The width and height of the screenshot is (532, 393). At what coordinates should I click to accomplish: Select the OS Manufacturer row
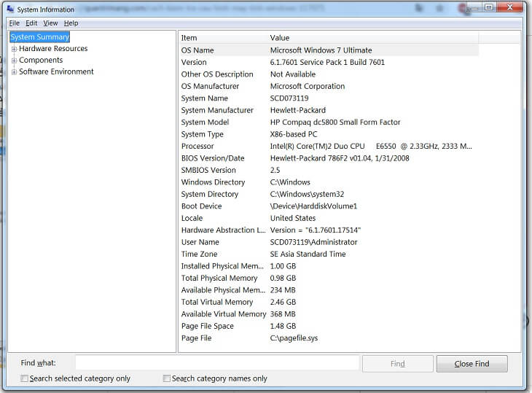(329, 86)
